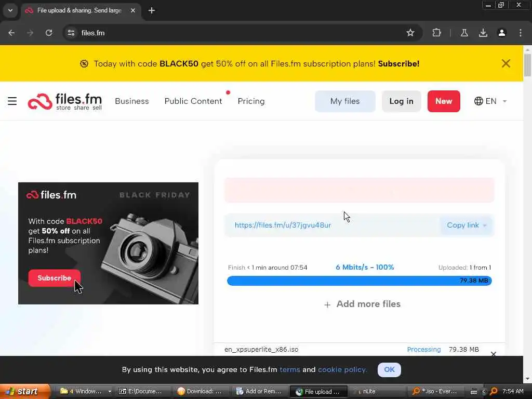Expand the Copy link dropdown arrow
The image size is (532, 399).
485,225
